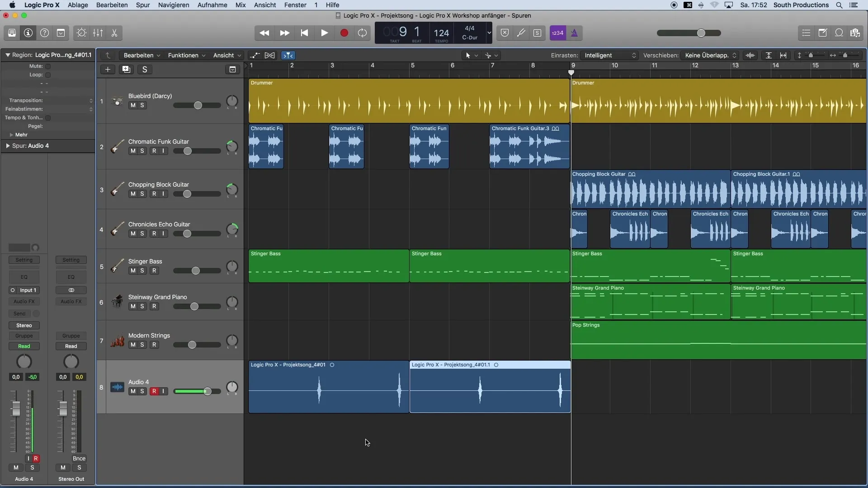The width and height of the screenshot is (868, 488).
Task: Click the horizontal Auto Zoom icon
Action: click(783, 55)
